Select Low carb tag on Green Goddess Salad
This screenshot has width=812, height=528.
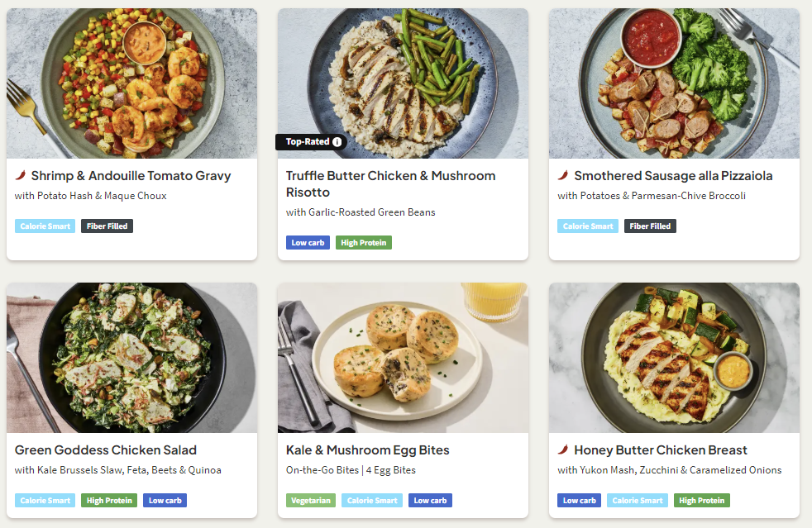(x=165, y=500)
